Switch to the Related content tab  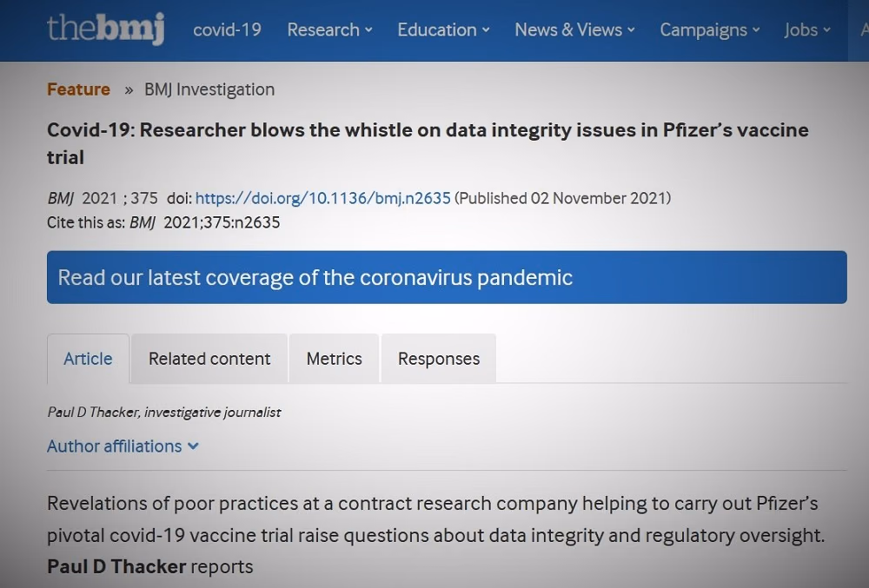click(209, 359)
